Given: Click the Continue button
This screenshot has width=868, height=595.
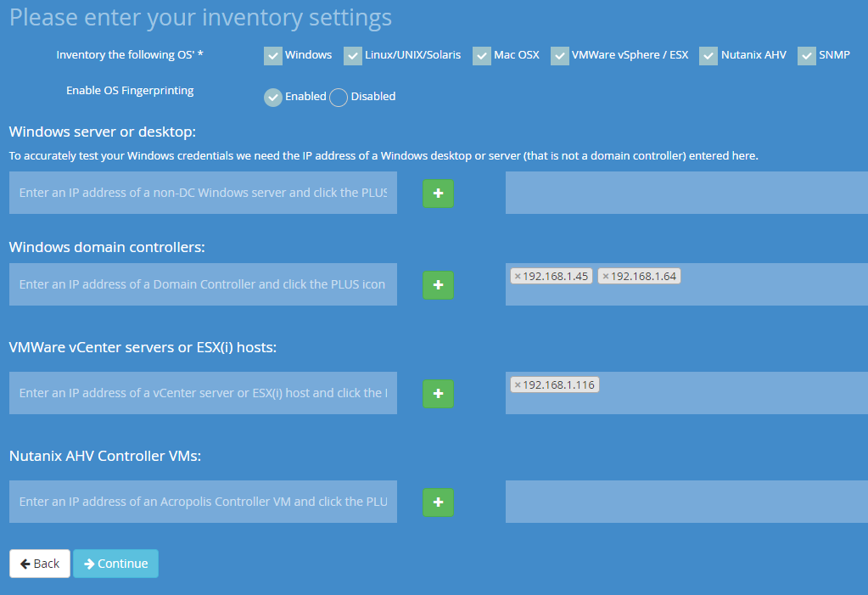Looking at the screenshot, I should (x=115, y=563).
